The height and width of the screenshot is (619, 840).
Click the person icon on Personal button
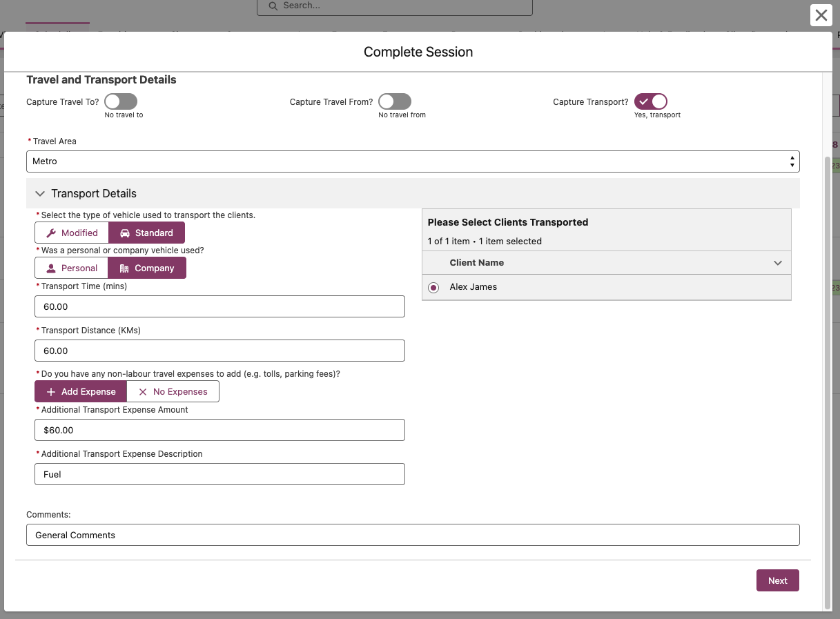coord(51,268)
